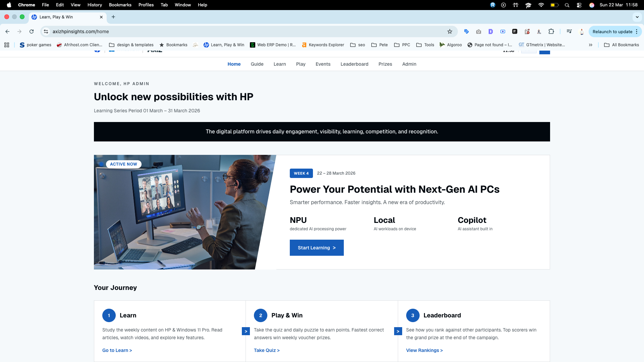Reload the page with refresh icon

32,32
